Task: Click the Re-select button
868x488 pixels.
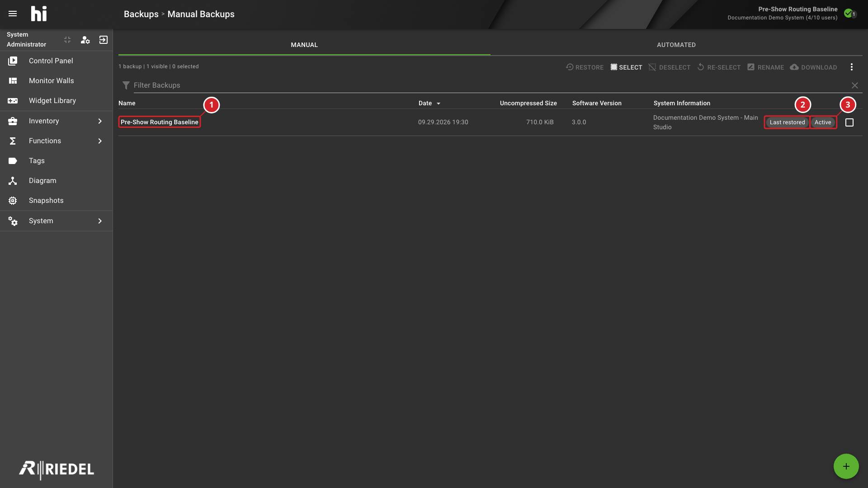Action: tap(719, 67)
